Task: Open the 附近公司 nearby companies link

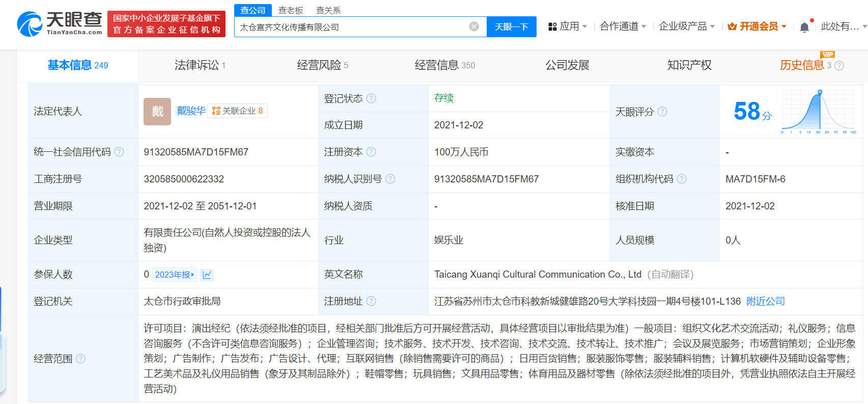Action: (x=766, y=301)
